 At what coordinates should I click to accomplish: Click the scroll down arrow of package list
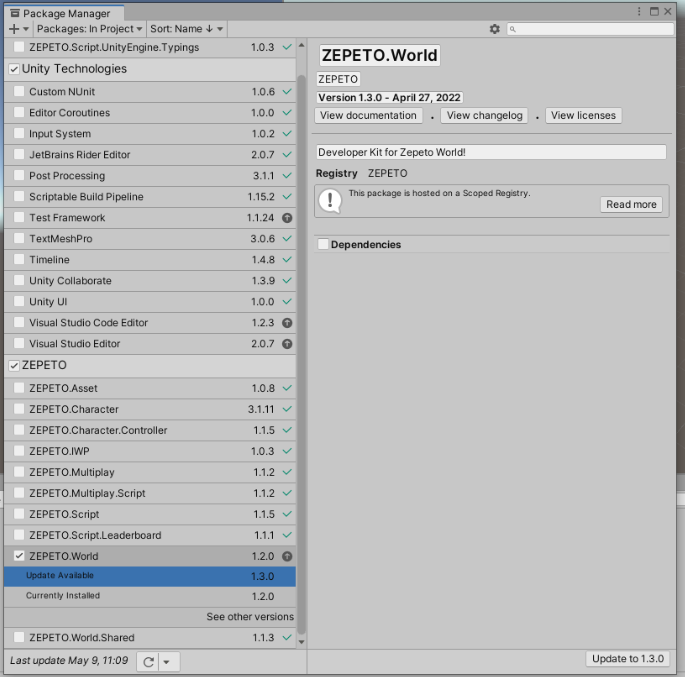tap(301, 642)
